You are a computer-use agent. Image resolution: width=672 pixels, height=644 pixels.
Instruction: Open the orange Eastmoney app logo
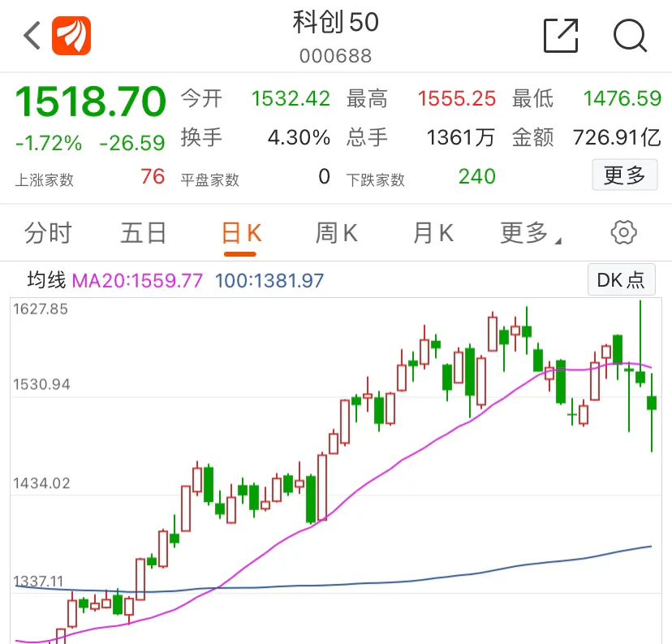pos(71,36)
